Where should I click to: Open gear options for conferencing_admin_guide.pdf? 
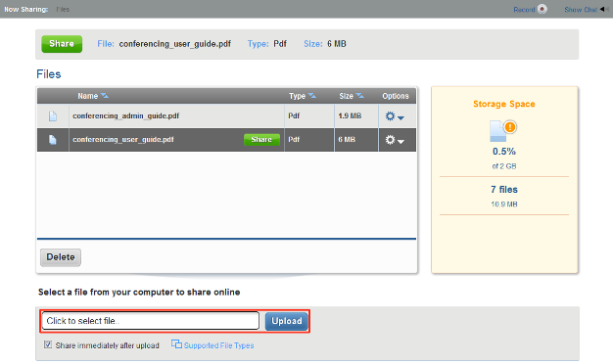(390, 116)
